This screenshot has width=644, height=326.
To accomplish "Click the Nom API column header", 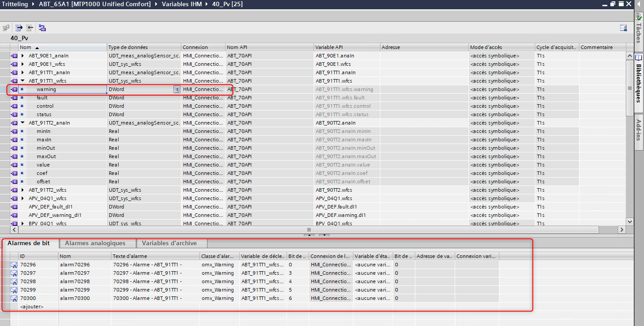I will pyautogui.click(x=270, y=47).
